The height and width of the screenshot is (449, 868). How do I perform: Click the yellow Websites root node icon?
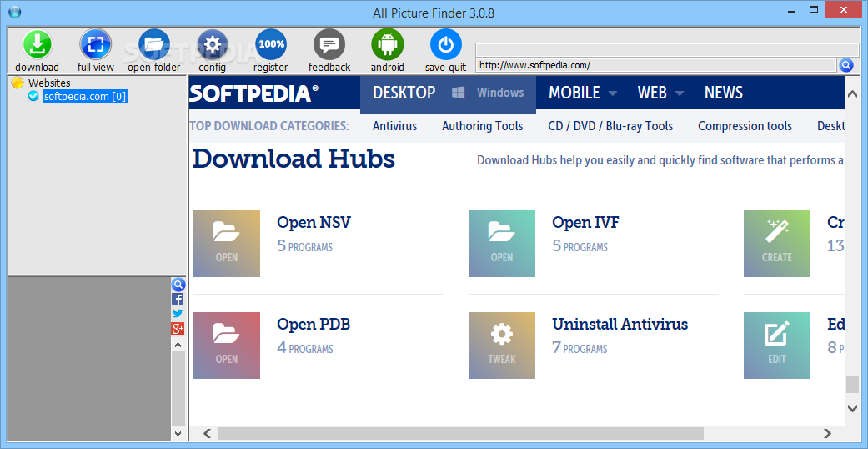[x=18, y=83]
